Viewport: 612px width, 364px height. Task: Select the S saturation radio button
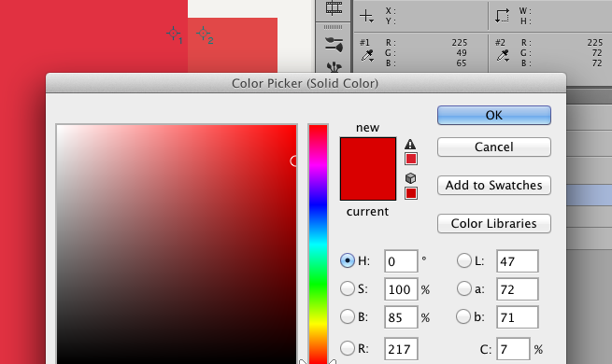click(x=347, y=288)
